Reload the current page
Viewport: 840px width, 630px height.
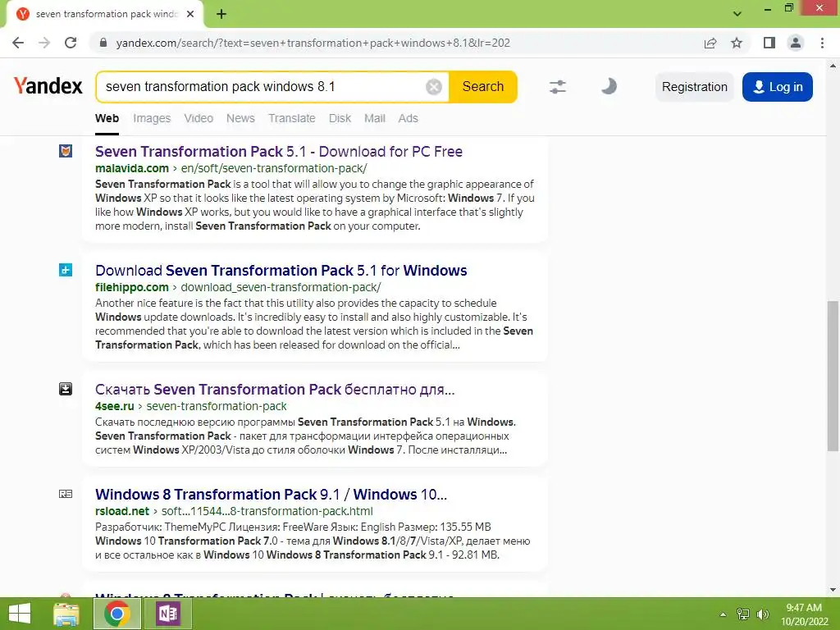pos(71,43)
